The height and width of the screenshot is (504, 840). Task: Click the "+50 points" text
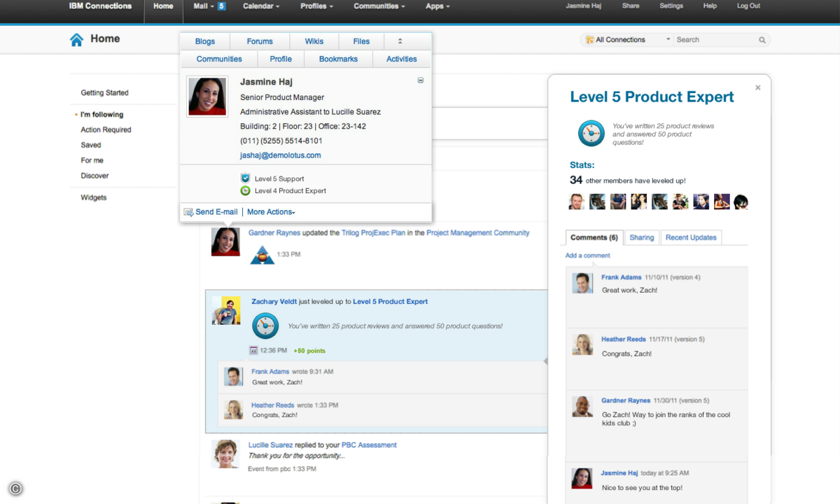[309, 351]
